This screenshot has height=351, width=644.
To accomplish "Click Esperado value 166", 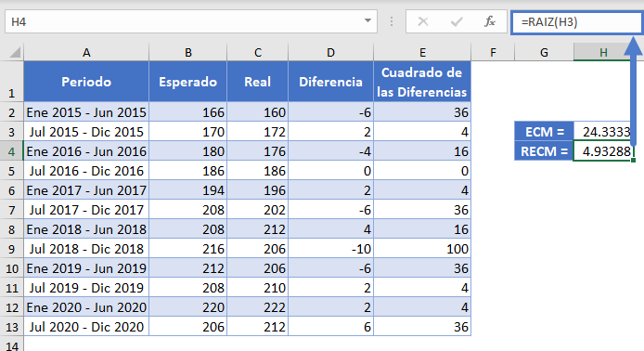I will pyautogui.click(x=187, y=112).
